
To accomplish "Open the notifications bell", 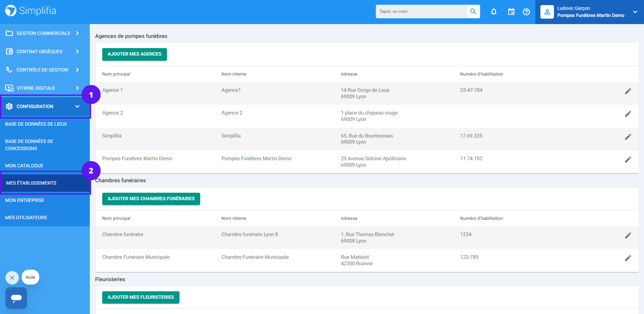I will click(494, 12).
